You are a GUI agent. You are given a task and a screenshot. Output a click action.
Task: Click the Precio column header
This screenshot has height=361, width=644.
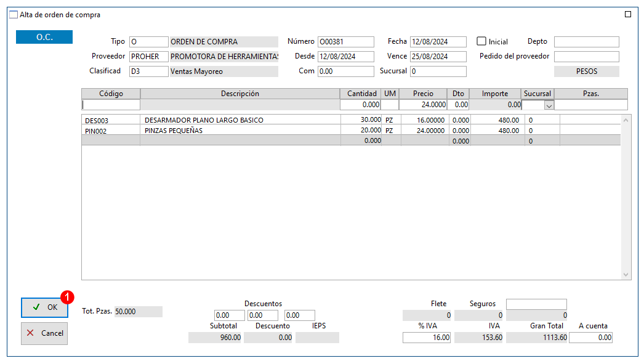(x=423, y=94)
